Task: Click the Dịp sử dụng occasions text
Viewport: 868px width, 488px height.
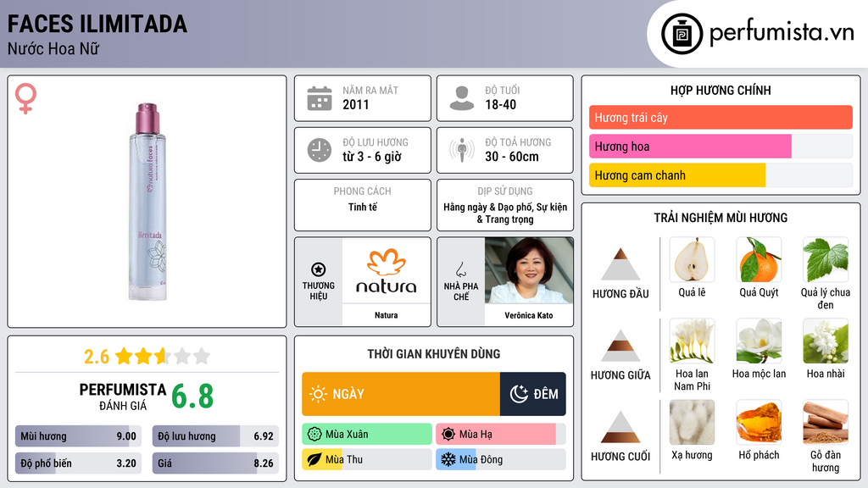Action: (505, 213)
